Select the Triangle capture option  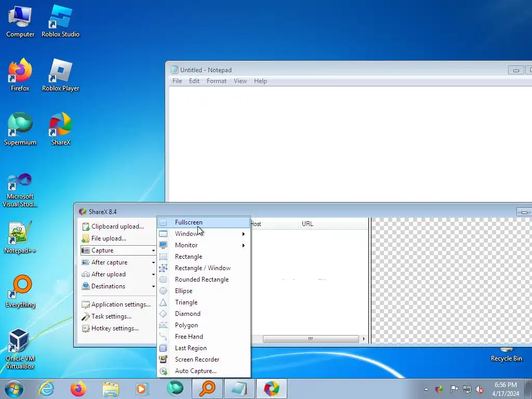(x=204, y=302)
